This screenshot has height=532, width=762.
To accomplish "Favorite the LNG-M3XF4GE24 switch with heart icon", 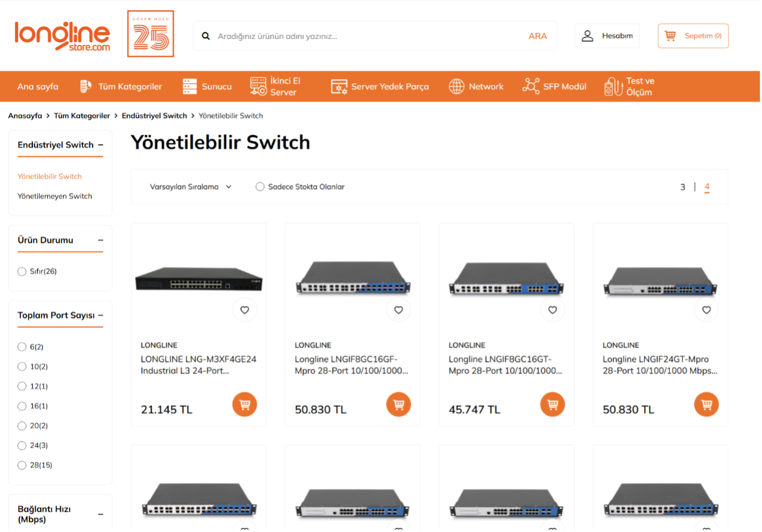I will coord(244,310).
